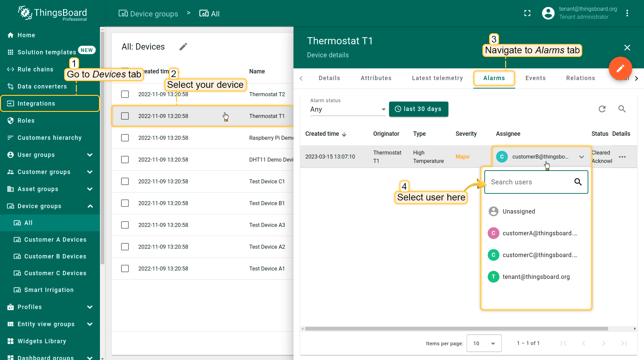The height and width of the screenshot is (360, 644).
Task: Check the Thermostat T1 row checkbox
Action: (125, 116)
